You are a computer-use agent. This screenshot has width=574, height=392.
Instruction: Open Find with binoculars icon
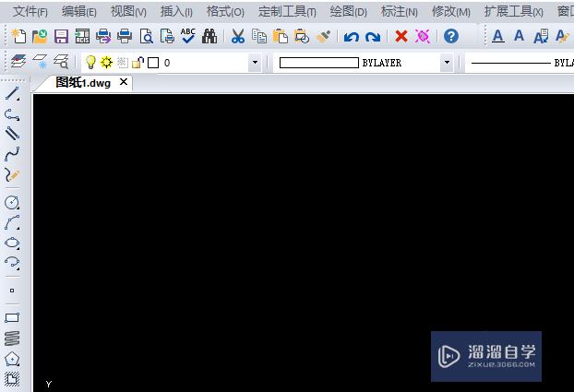point(209,36)
